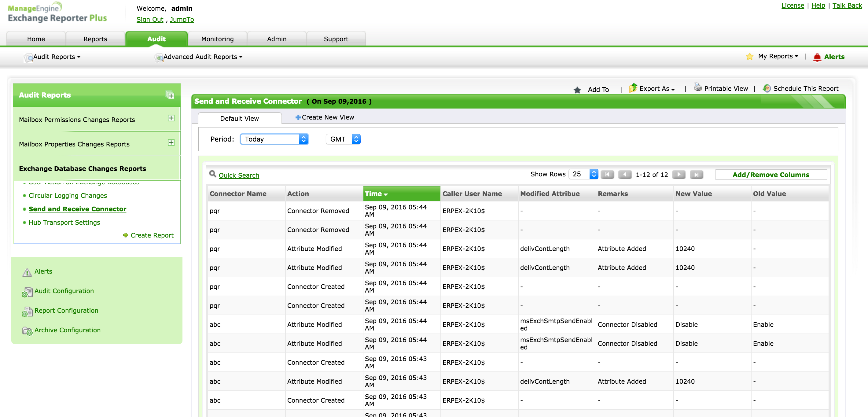Click the Quick Search magnifier icon
The image size is (868, 417).
pos(213,174)
